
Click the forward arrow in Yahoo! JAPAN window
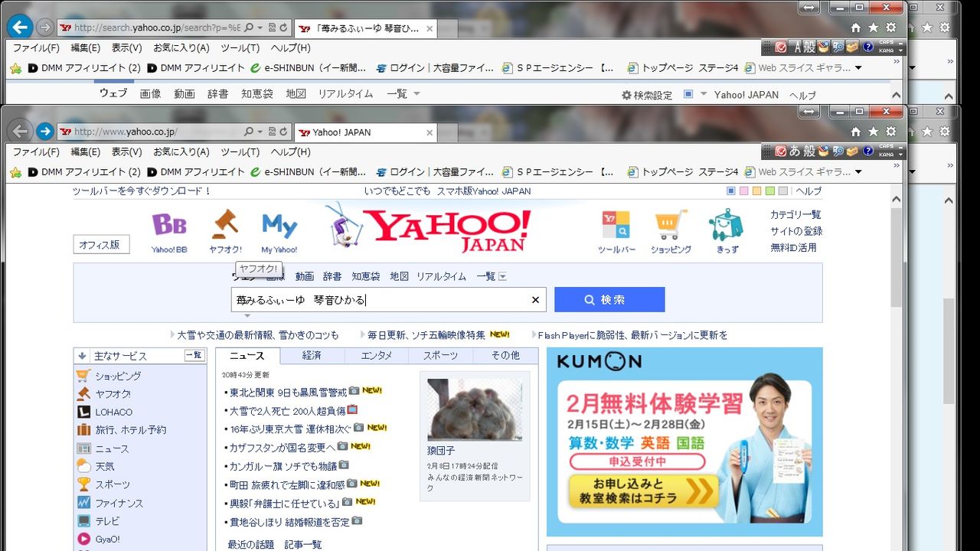(x=45, y=132)
